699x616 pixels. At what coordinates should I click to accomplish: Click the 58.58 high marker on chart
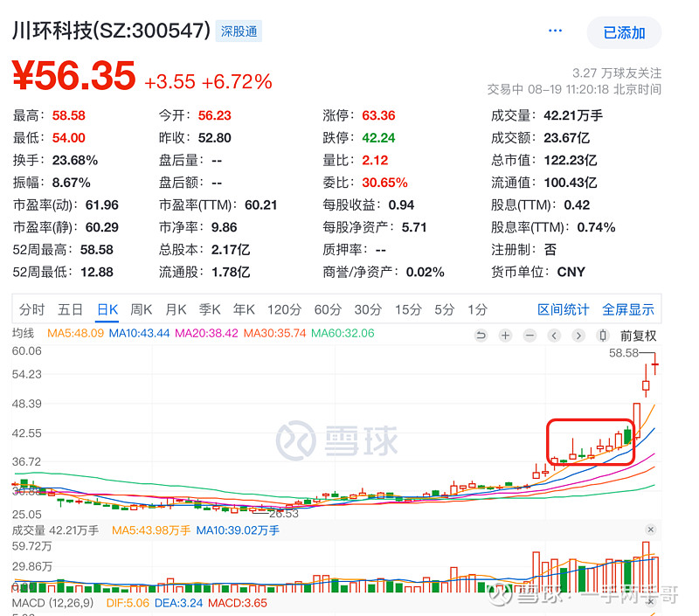pyautogui.click(x=624, y=353)
